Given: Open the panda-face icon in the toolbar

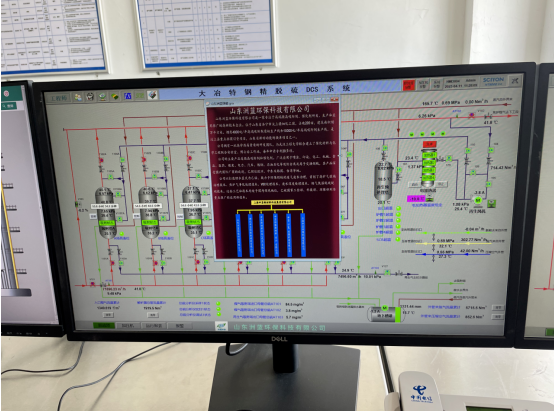Looking at the screenshot, I should (90, 96).
